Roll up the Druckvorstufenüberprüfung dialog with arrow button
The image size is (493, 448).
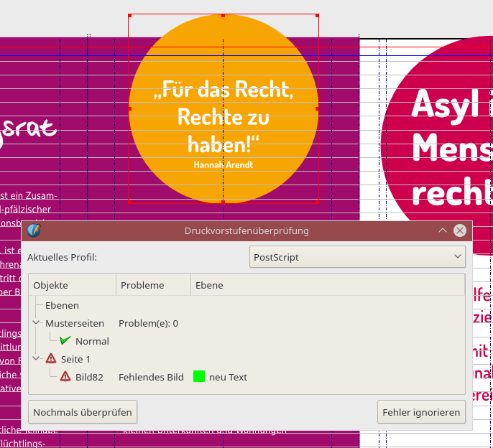tap(442, 230)
